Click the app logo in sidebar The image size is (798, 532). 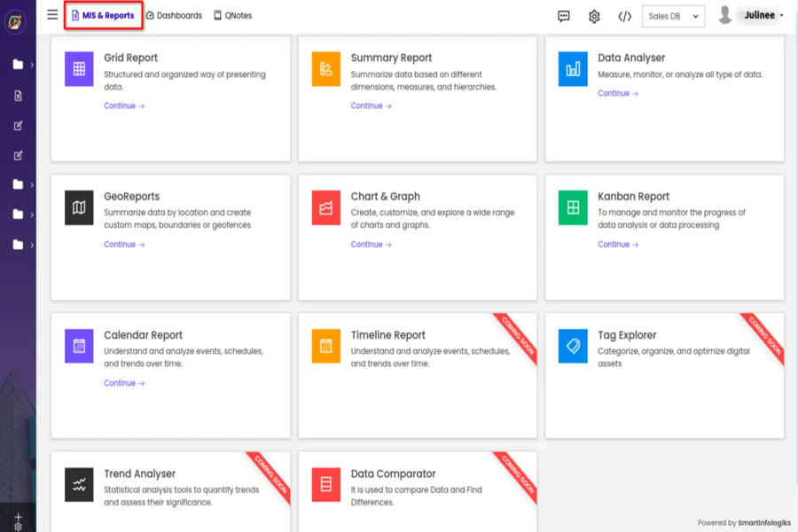(x=15, y=22)
